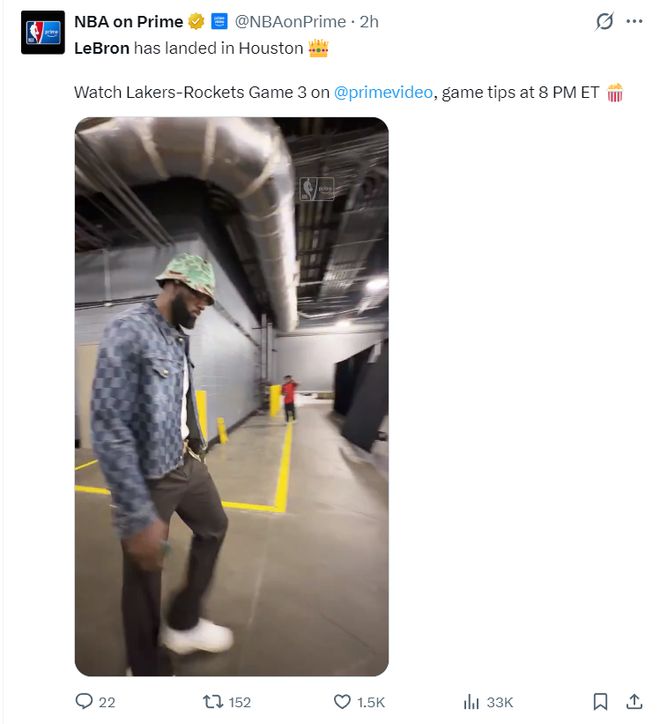
Task: Click the repost arrows icon
Action: coord(212,702)
